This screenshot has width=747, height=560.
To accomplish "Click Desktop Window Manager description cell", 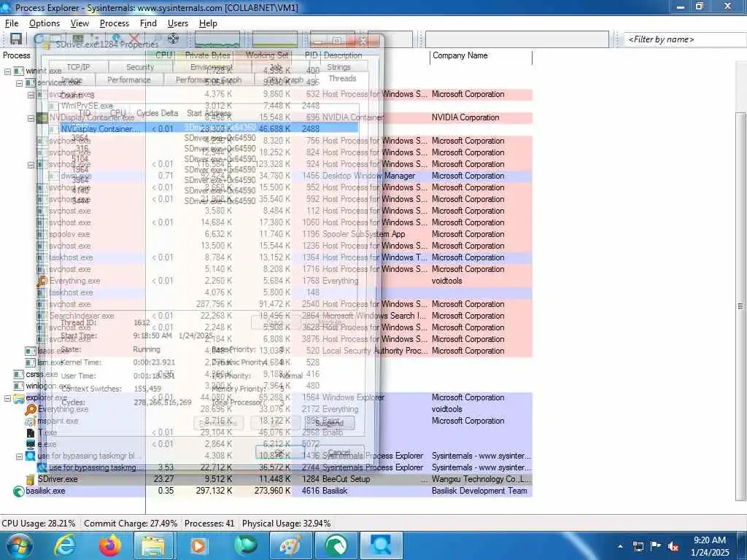I will pyautogui.click(x=368, y=176).
